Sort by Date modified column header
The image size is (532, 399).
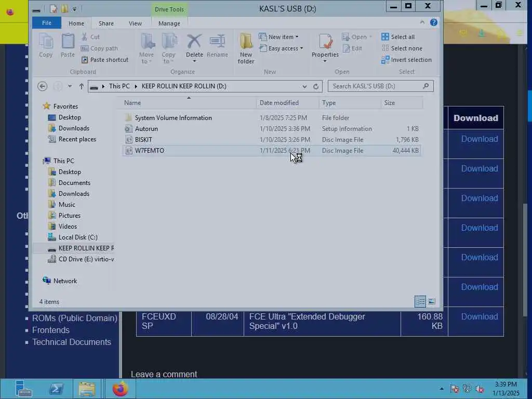tap(288, 103)
